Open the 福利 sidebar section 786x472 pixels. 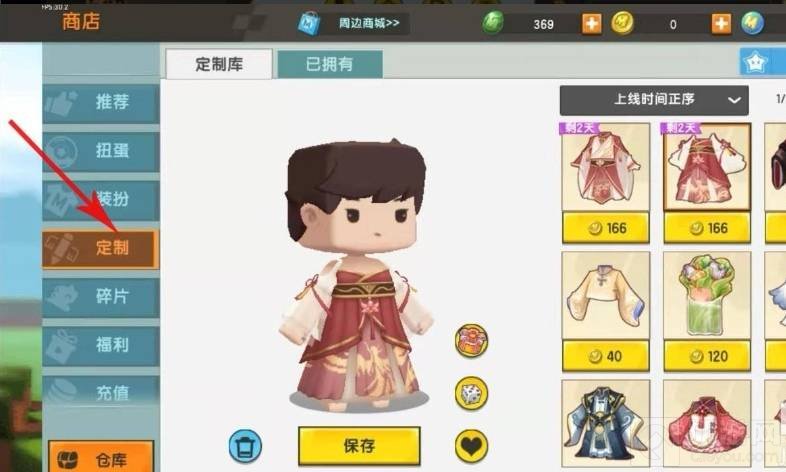pos(101,345)
